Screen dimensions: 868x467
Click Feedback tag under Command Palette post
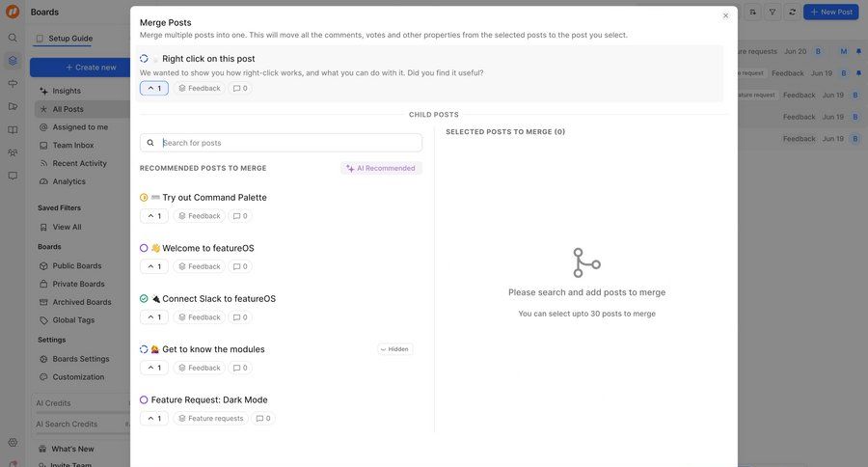pos(200,216)
